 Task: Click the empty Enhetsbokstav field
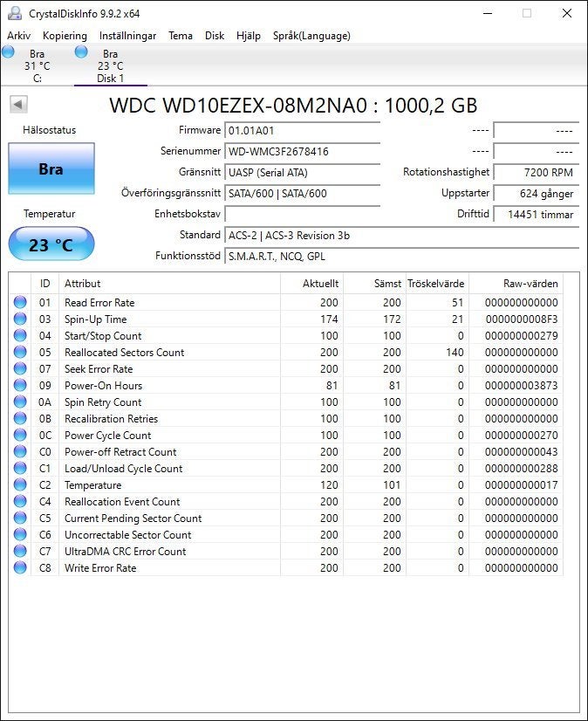[302, 214]
